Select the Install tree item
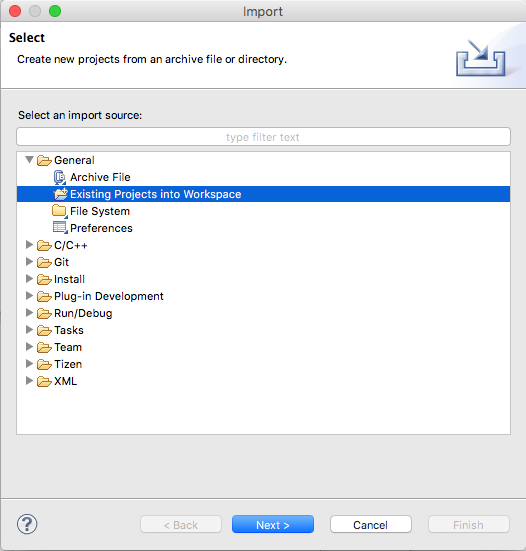Image resolution: width=526 pixels, height=551 pixels. point(69,279)
